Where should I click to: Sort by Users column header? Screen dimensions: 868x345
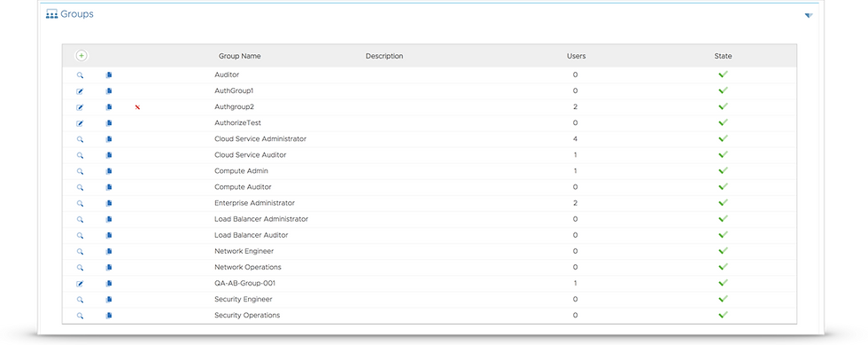[x=577, y=56]
